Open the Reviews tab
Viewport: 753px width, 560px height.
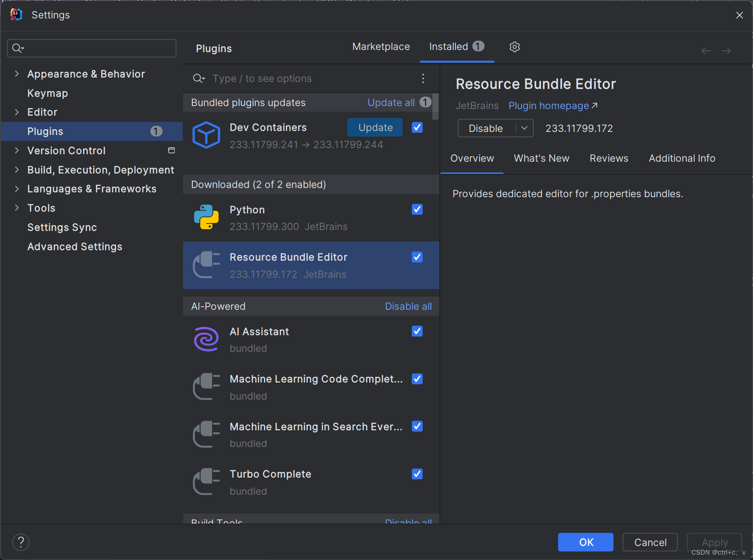[x=609, y=158]
